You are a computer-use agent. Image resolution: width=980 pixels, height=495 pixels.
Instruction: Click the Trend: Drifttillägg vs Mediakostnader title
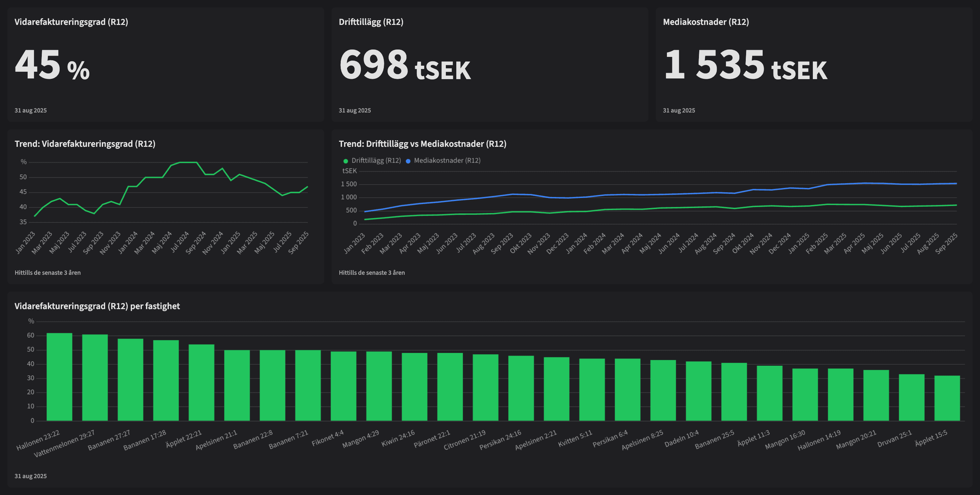click(422, 144)
